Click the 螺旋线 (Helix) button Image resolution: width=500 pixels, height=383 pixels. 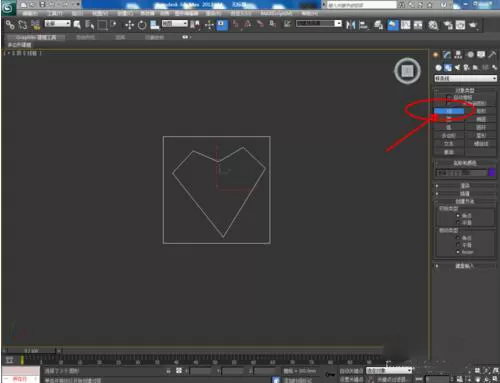click(x=481, y=144)
